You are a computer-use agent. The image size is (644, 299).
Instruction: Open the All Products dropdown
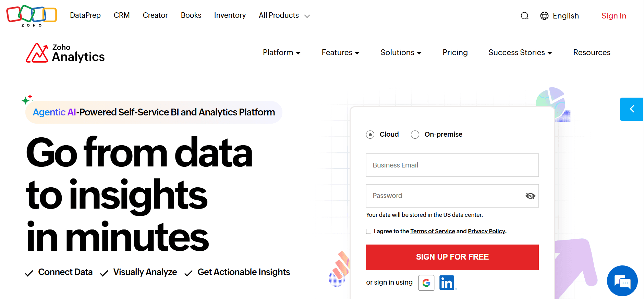[279, 15]
